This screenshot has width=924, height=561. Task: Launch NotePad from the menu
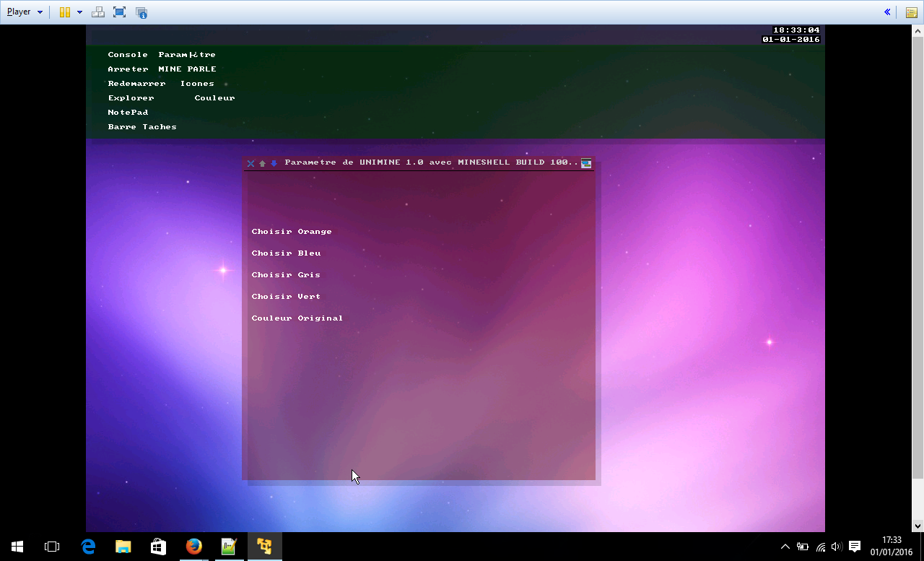[x=128, y=113]
